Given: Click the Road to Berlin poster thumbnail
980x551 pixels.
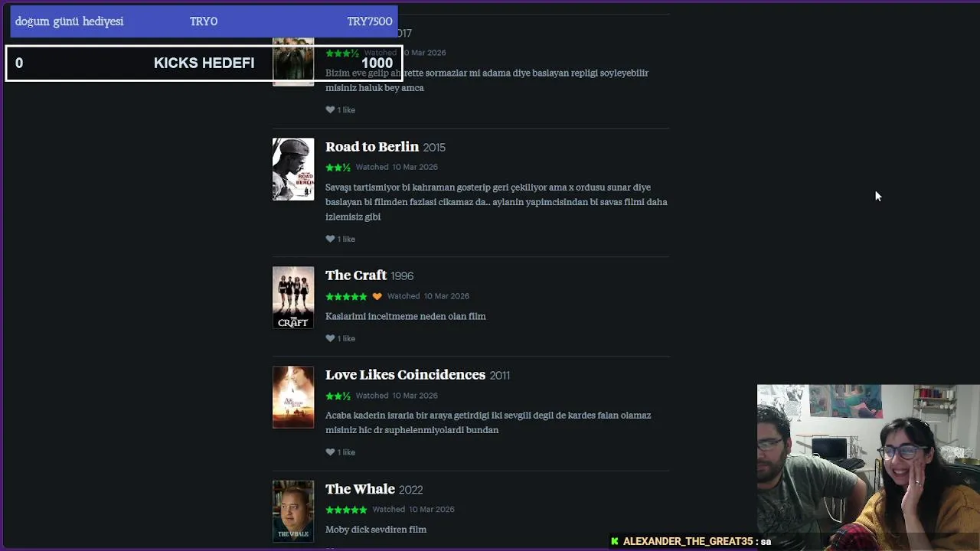Looking at the screenshot, I should [293, 169].
